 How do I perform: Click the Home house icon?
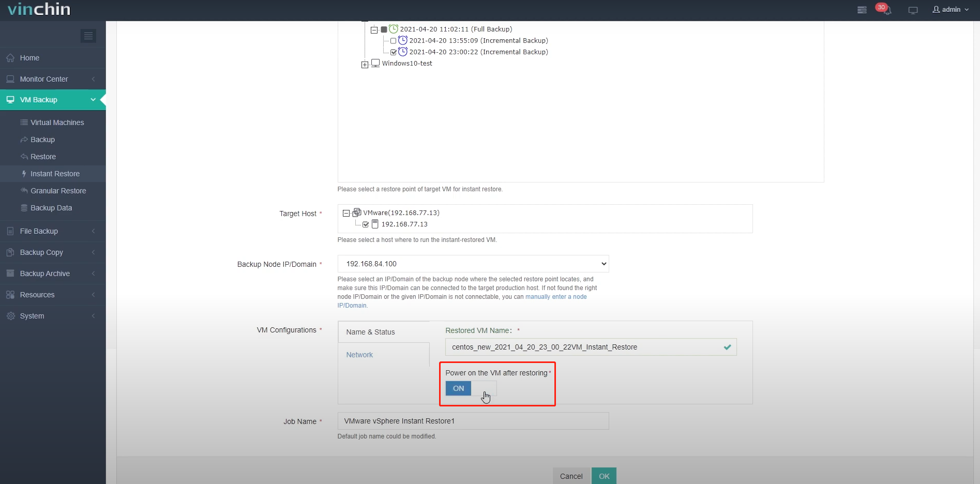pyautogui.click(x=10, y=58)
